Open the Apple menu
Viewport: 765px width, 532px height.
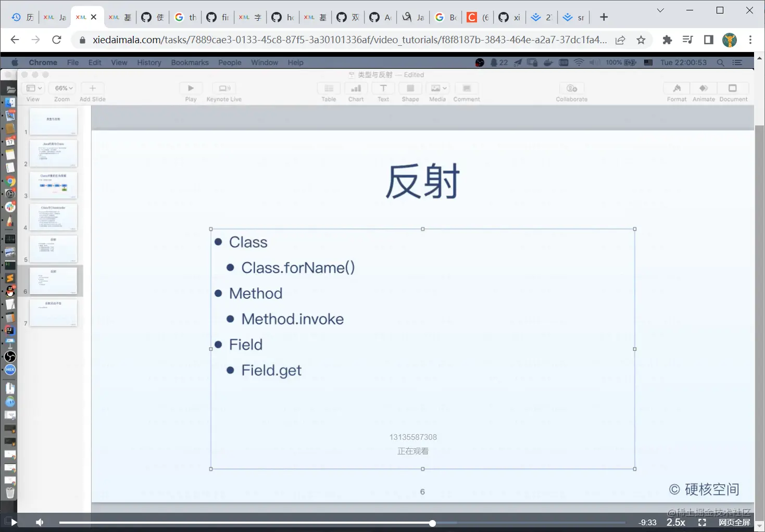click(15, 62)
